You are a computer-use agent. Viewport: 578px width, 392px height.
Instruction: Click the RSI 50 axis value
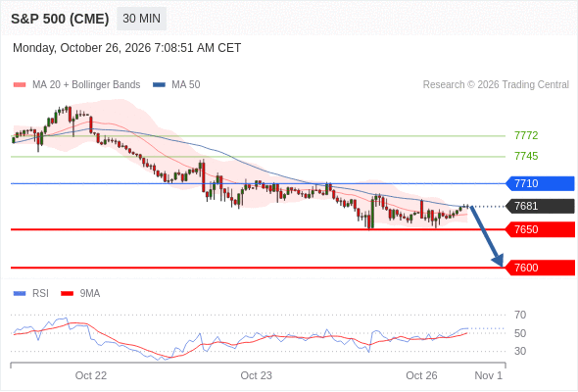pos(520,333)
